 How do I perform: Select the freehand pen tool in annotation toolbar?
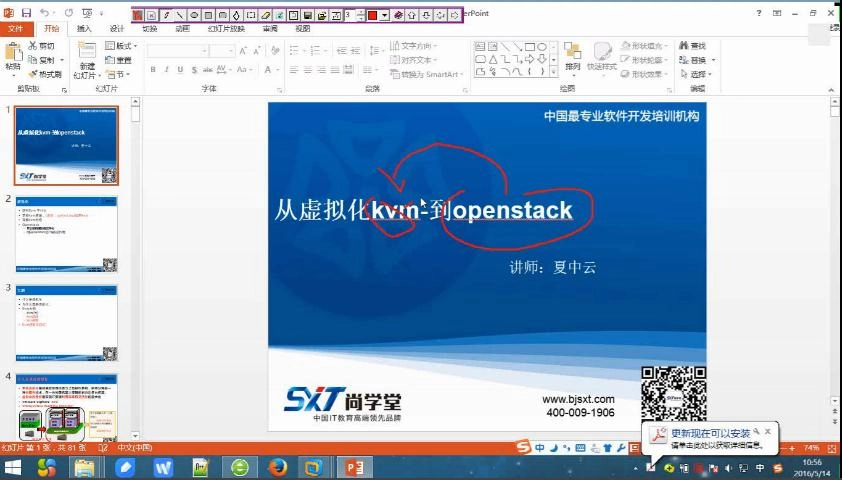coord(166,16)
